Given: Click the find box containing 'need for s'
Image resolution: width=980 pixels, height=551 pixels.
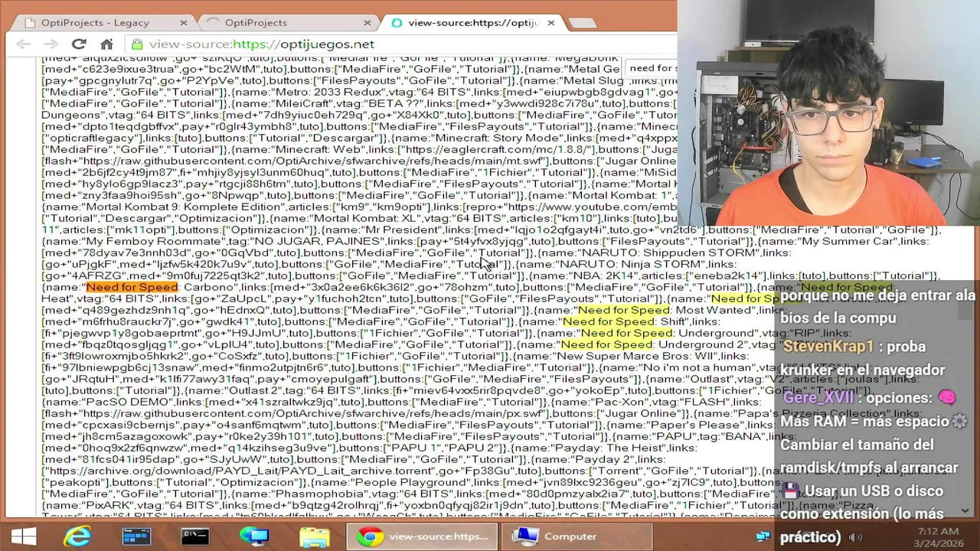Looking at the screenshot, I should coord(651,68).
